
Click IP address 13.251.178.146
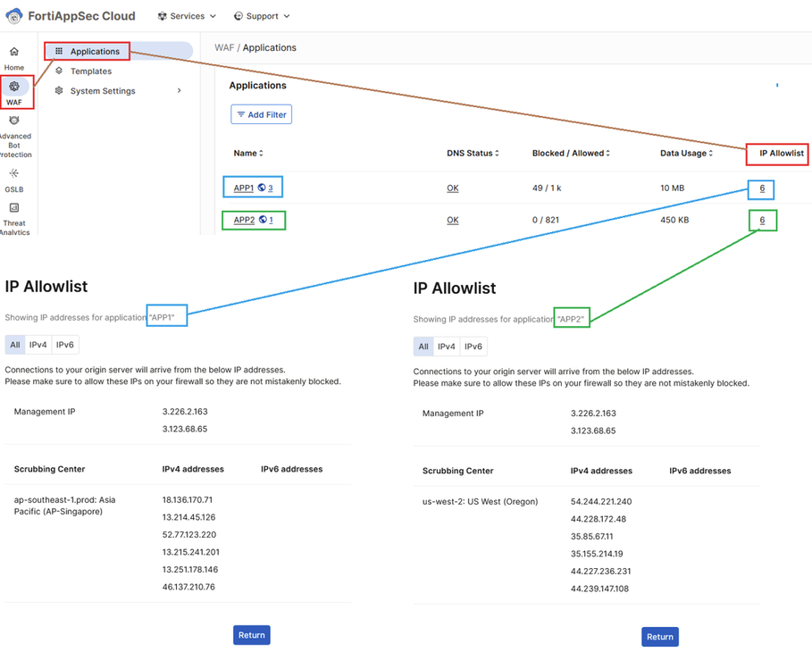[190, 569]
